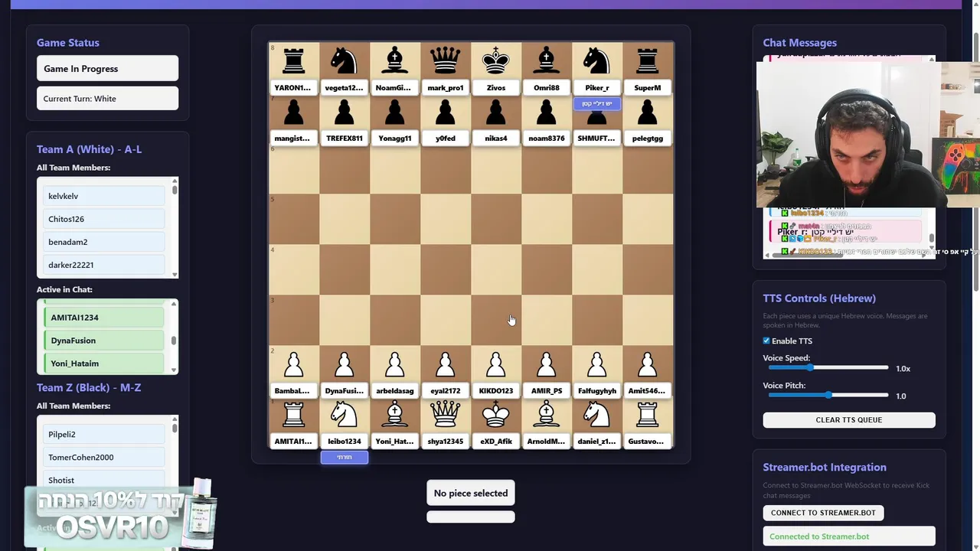Viewport: 980px width, 551px height.
Task: Select the black pawn labeled pelegtgg
Action: 648,112
